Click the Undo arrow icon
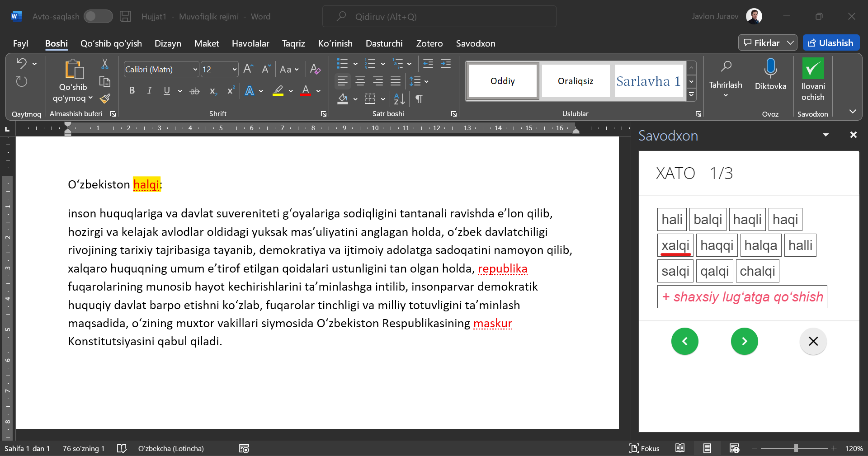 [x=21, y=64]
